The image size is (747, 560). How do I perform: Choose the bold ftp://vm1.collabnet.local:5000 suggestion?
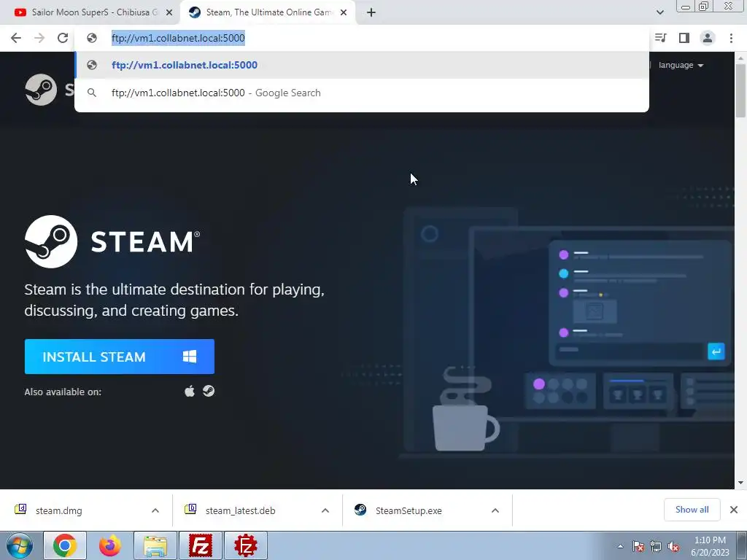362,65
